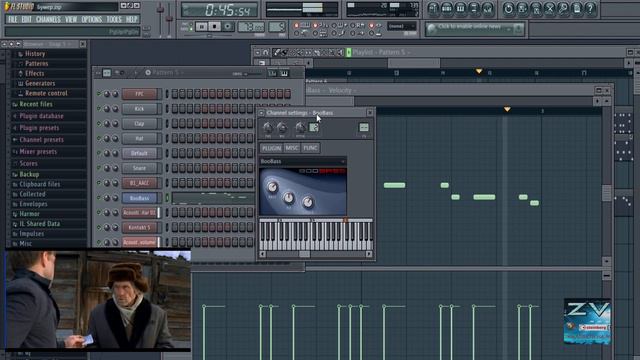Switch to the FUNC tab in Channel settings
The width and height of the screenshot is (640, 360).
(x=310, y=148)
